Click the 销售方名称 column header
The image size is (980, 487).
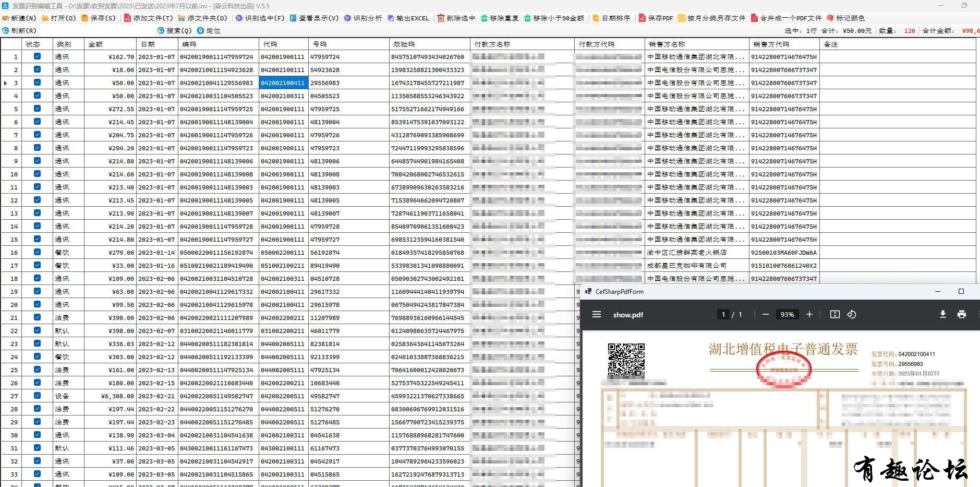pyautogui.click(x=697, y=44)
